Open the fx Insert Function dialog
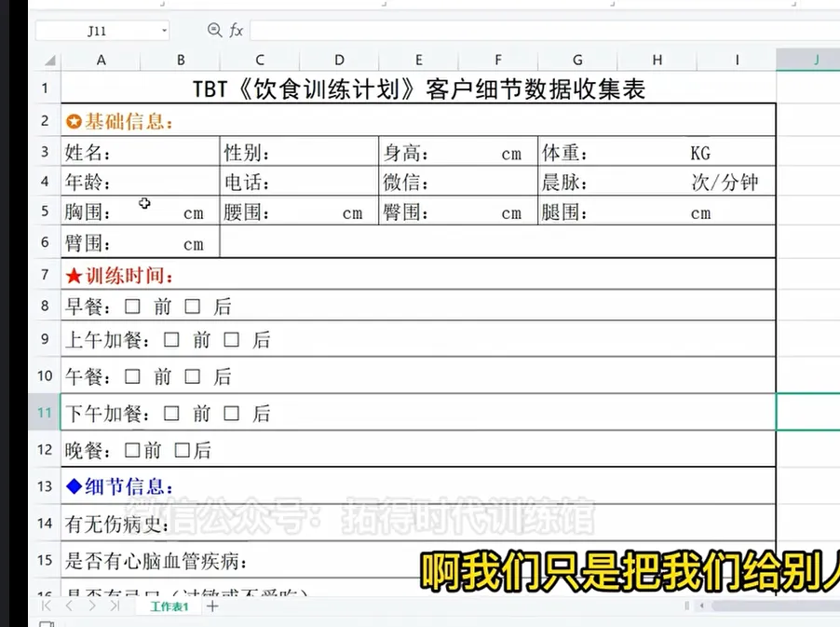The width and height of the screenshot is (840, 627). [x=237, y=31]
